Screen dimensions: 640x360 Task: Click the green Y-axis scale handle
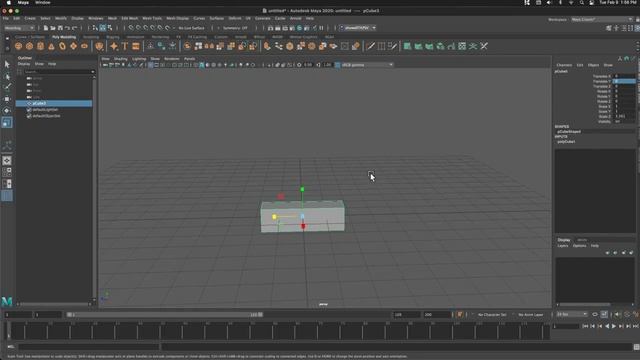[x=302, y=189]
